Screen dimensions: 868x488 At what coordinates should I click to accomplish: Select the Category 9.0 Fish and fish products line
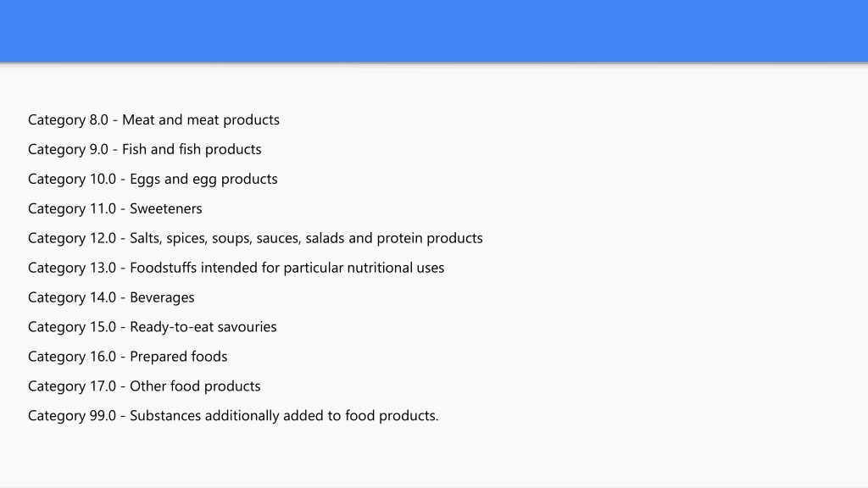(x=144, y=149)
